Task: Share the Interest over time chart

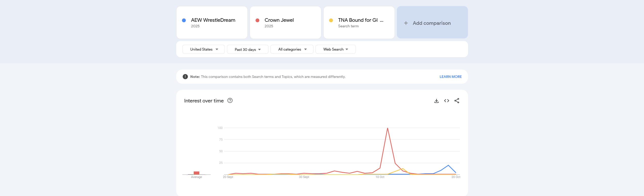Action: (457, 101)
